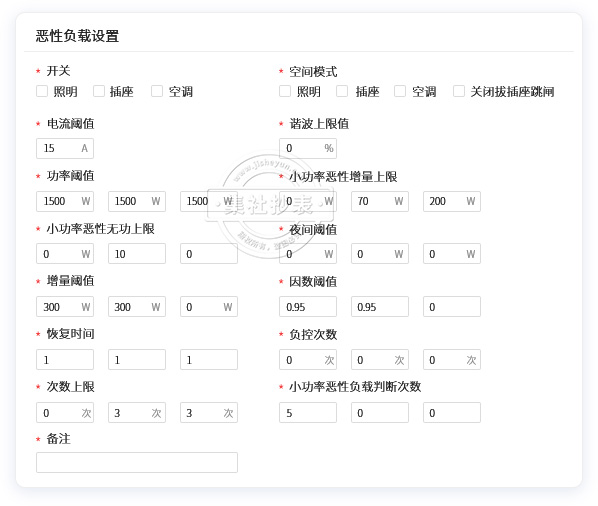598x506 pixels.
Task: Select 小功率恶性无功上限 field showing 10
Action: click(x=137, y=254)
